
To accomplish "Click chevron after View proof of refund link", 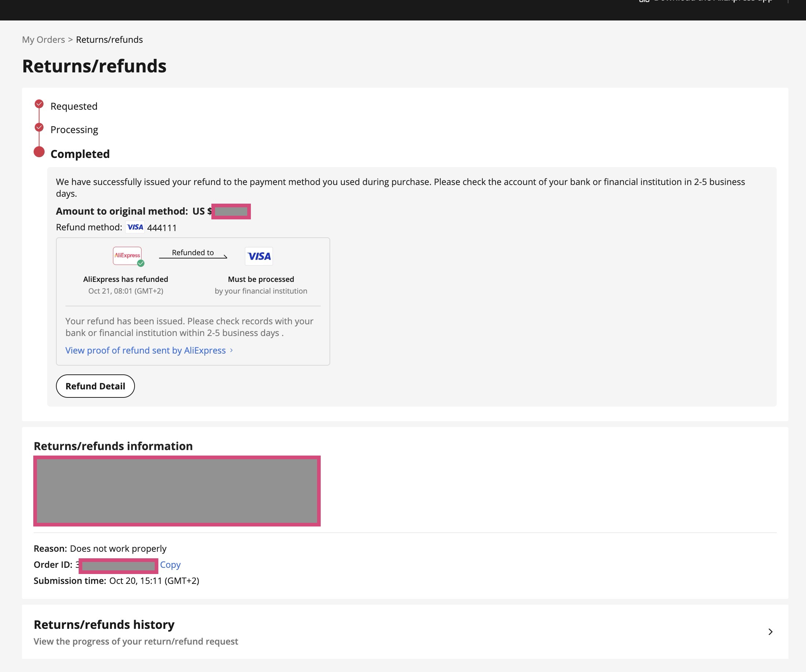I will (x=231, y=350).
